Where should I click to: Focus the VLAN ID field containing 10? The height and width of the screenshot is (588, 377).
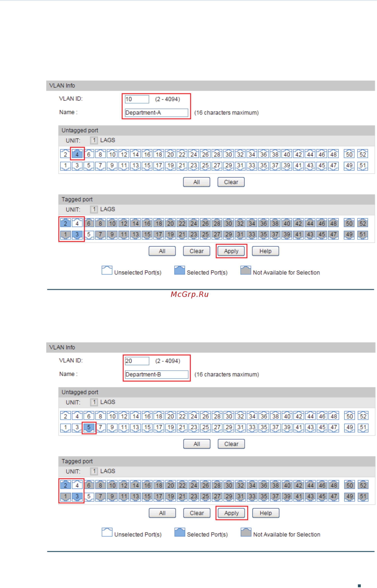point(137,99)
